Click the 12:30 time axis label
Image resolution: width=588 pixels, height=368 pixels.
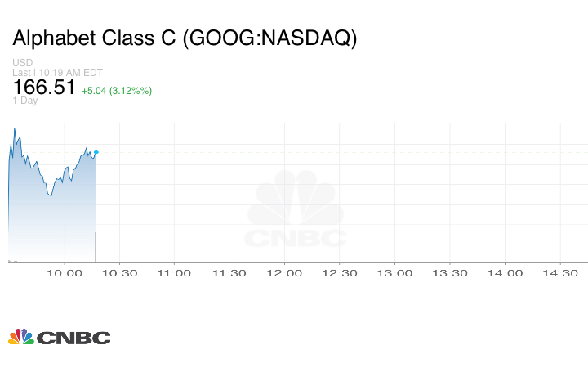click(x=340, y=273)
